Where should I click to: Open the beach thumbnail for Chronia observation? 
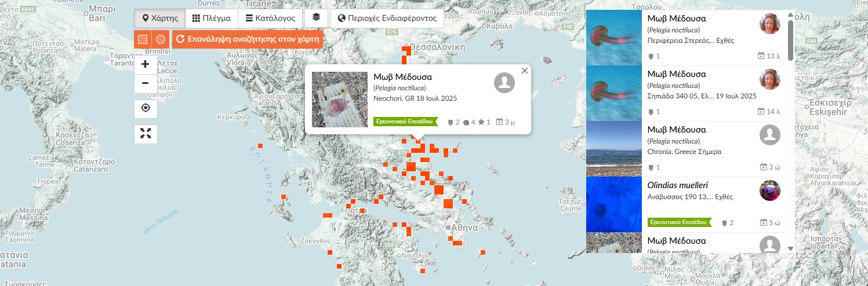pyautogui.click(x=614, y=149)
